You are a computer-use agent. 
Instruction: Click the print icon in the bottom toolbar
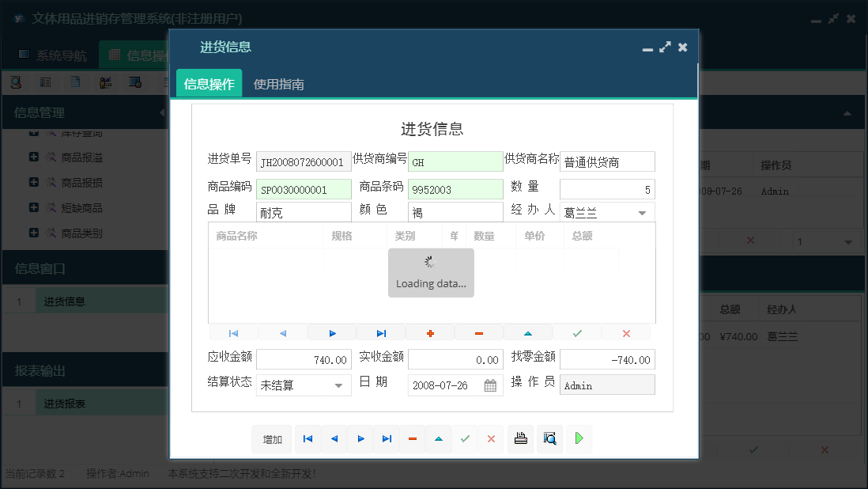(520, 439)
